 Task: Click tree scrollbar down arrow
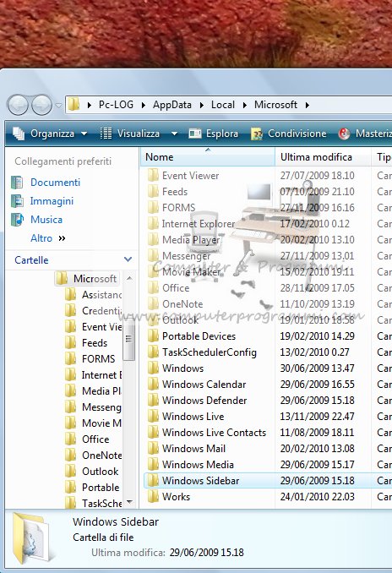click(129, 502)
